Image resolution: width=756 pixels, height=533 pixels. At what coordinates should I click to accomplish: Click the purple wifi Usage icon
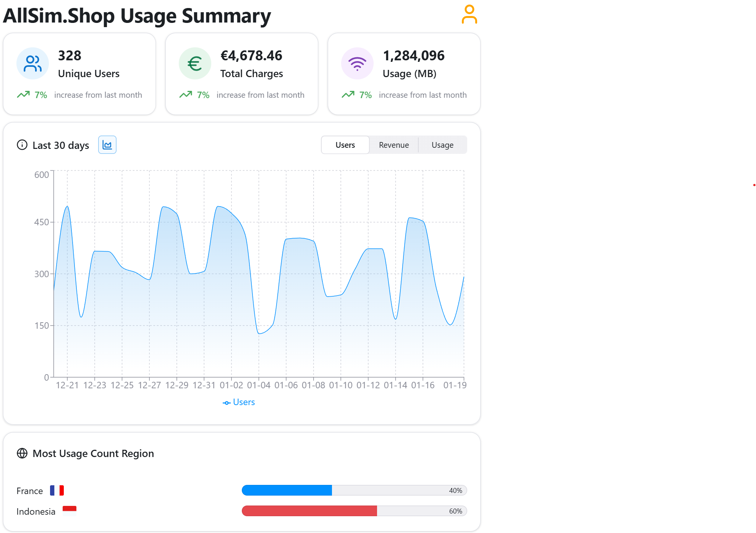coord(357,63)
